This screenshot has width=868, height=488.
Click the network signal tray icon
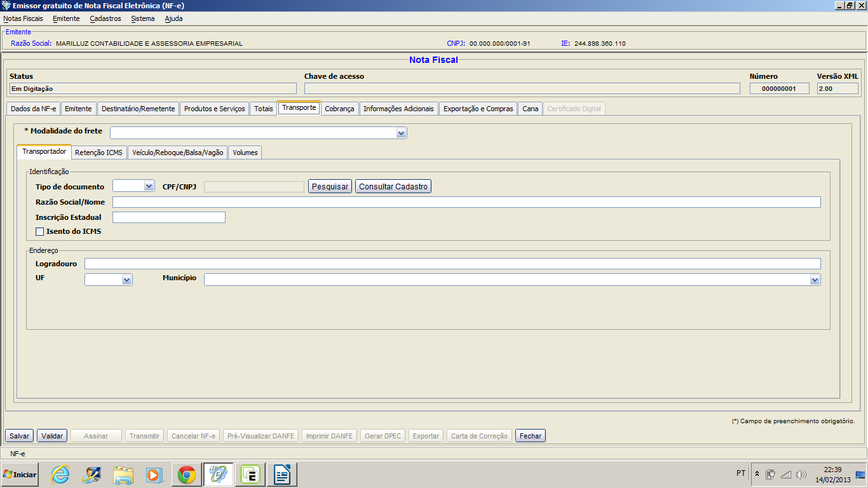[x=785, y=474]
